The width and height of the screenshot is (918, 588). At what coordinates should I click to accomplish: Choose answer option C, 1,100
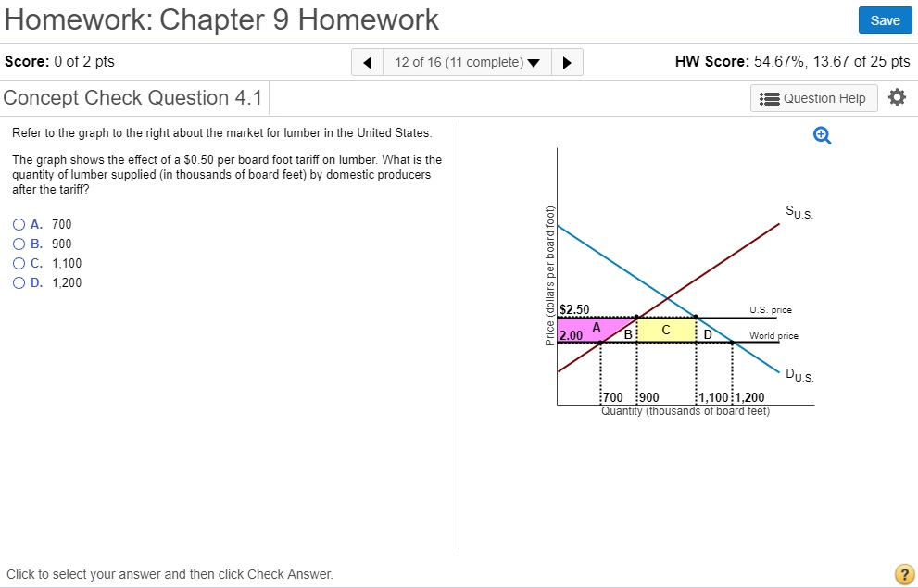19,263
